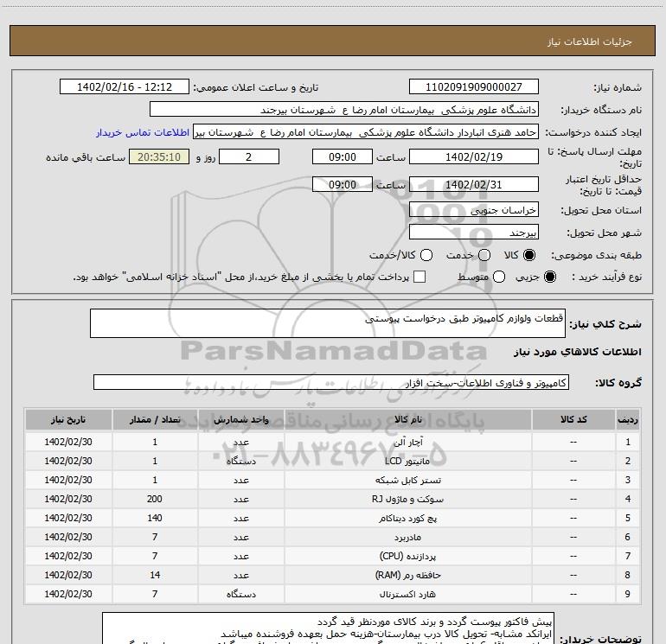Click the واحد شمارش column header
666x644 pixels.
[240, 420]
